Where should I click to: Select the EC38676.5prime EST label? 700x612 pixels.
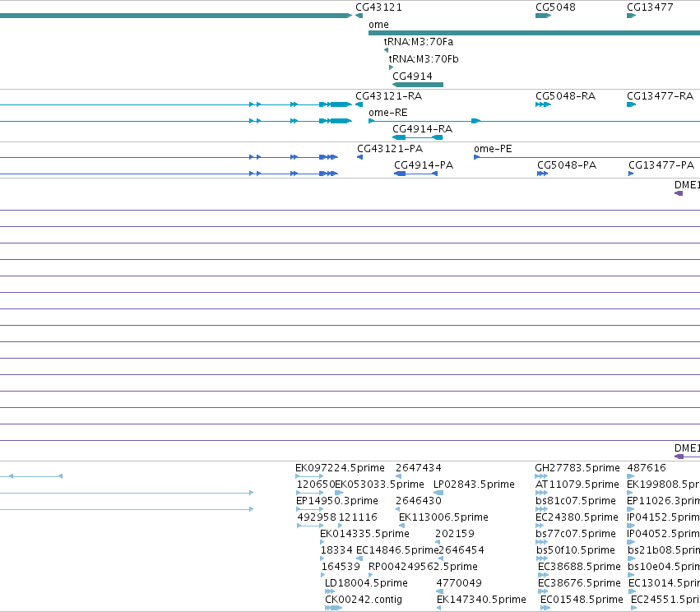point(579,583)
